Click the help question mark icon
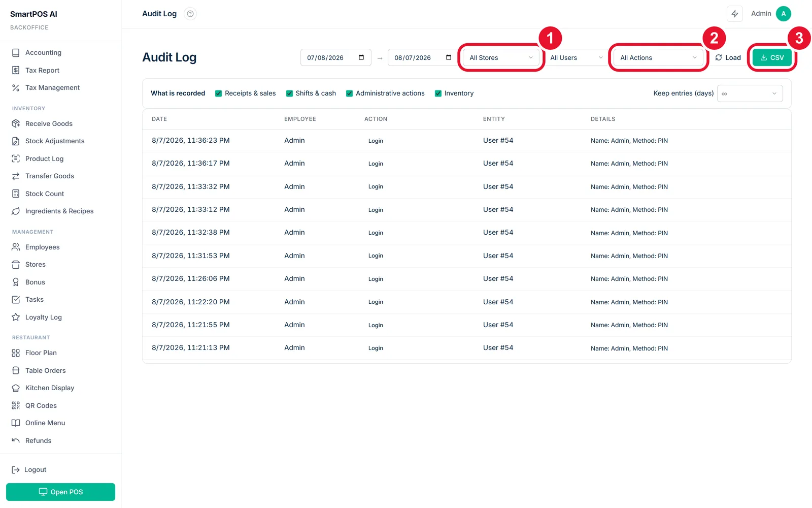Image resolution: width=812 pixels, height=508 pixels. [190, 14]
